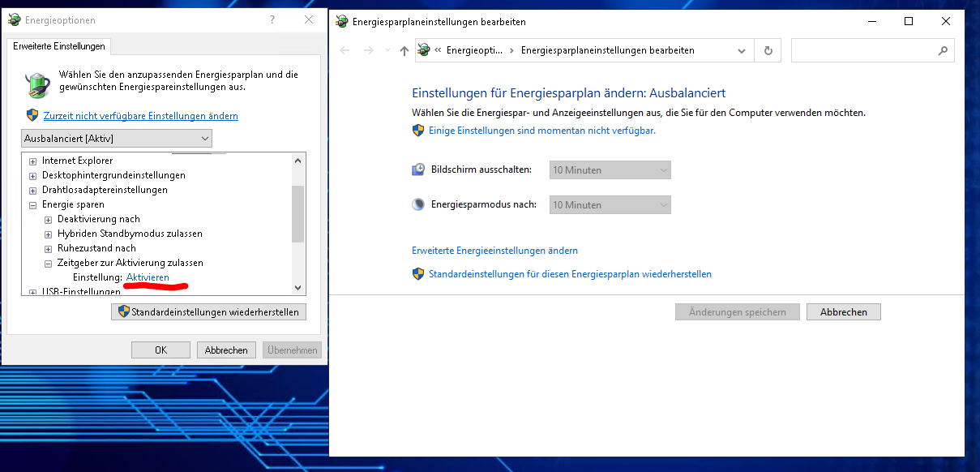980x472 pixels.
Task: Click the power plan icon in the address bar
Action: [x=424, y=50]
